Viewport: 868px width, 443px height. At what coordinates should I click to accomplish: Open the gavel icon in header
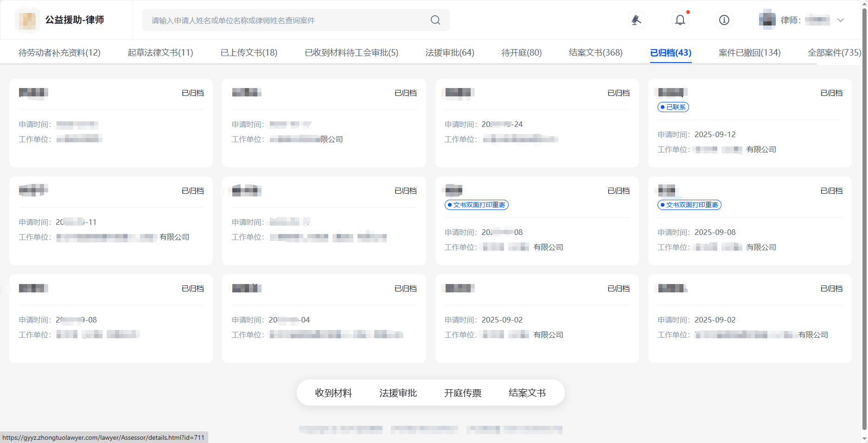pos(636,20)
